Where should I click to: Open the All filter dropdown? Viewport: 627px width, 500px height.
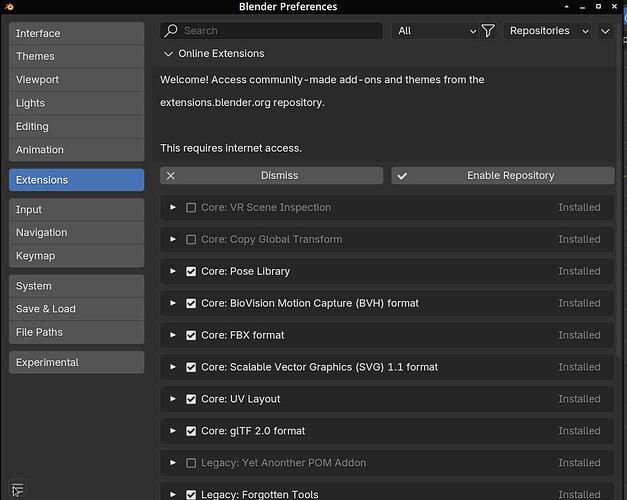point(437,31)
